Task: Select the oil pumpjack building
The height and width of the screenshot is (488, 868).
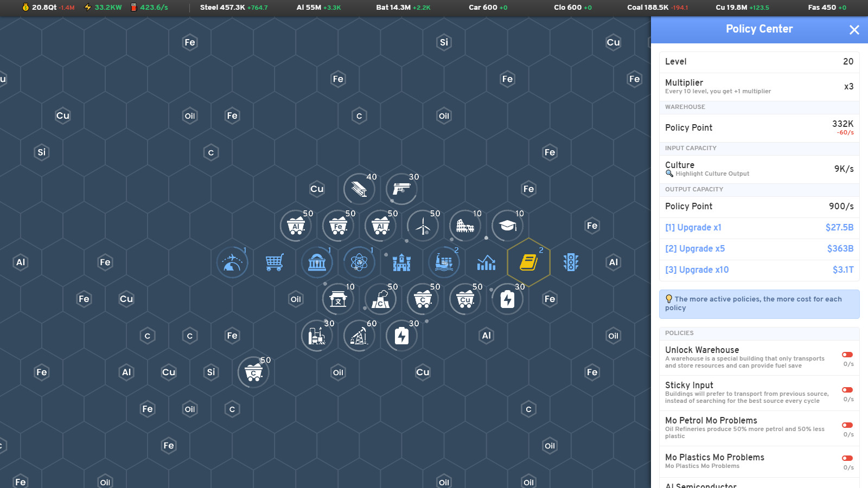Action: 359,336
